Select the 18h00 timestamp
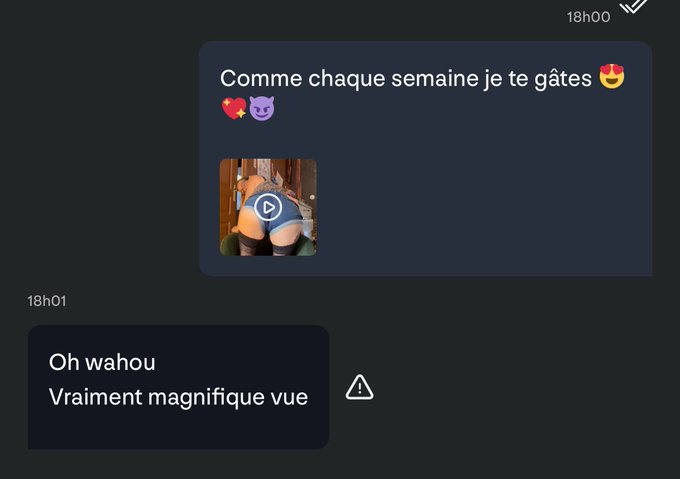The image size is (680, 479). click(588, 17)
